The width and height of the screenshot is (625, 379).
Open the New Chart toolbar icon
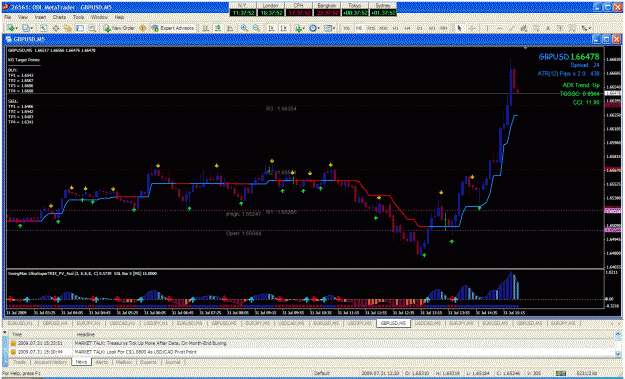(x=10, y=28)
